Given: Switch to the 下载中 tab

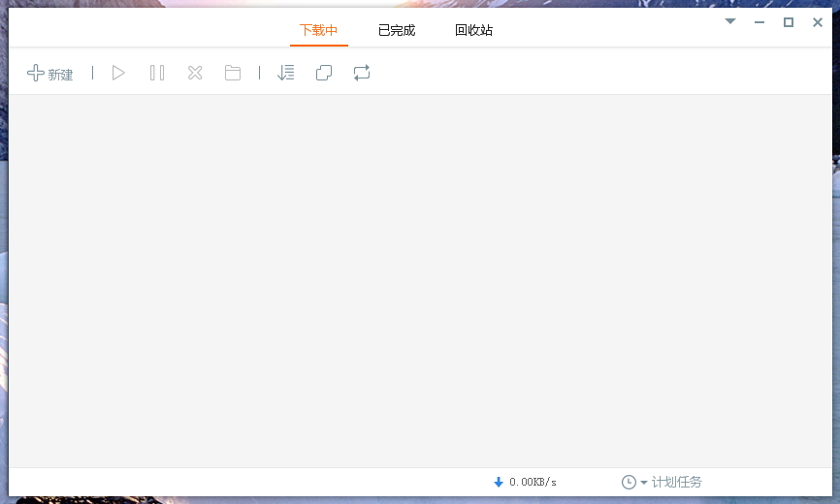Looking at the screenshot, I should point(319,30).
